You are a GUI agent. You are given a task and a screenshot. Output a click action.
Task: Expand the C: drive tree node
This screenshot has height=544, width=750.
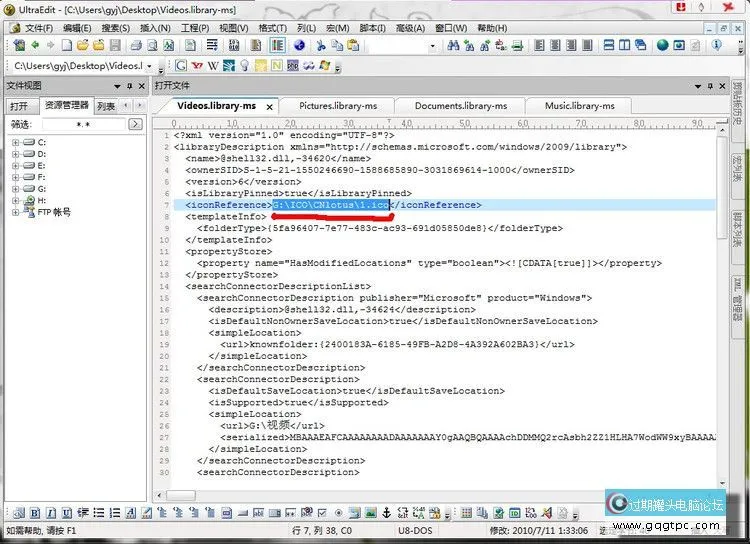[16, 143]
